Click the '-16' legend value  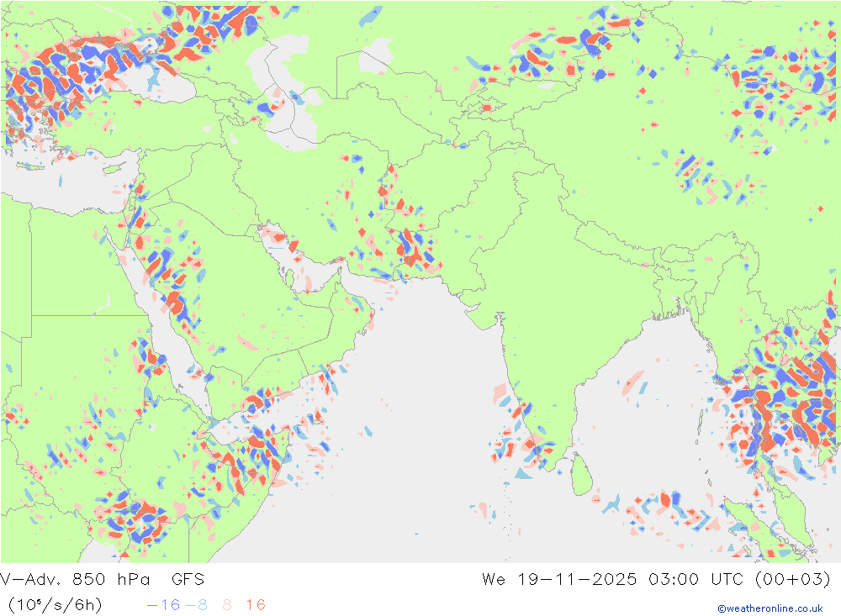[164, 605]
